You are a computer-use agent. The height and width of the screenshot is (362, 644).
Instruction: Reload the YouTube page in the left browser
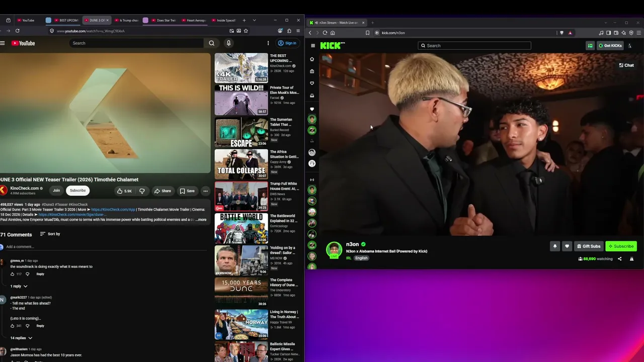pyautogui.click(x=17, y=31)
